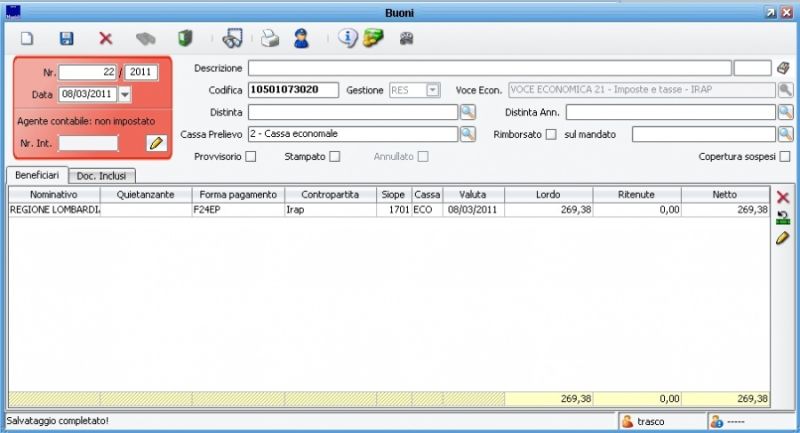Click the magnifier beside the Distinta field
The height and width of the screenshot is (433, 800).
(467, 112)
